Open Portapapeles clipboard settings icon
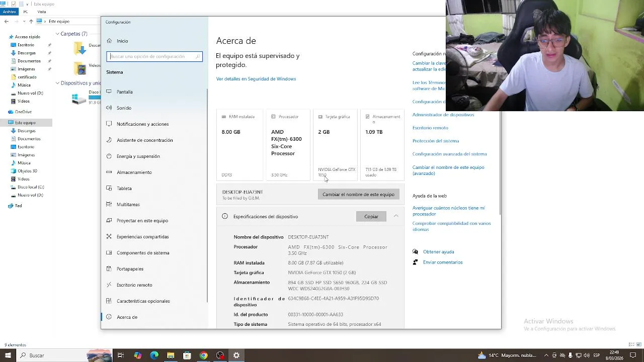644x362 pixels. coord(109,268)
